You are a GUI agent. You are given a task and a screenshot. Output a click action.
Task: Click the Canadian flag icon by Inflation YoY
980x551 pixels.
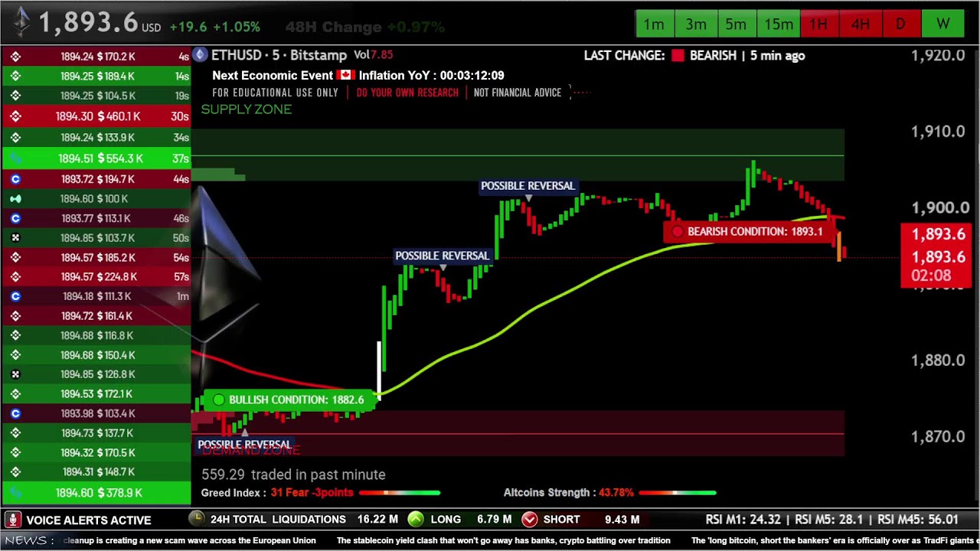pos(346,75)
